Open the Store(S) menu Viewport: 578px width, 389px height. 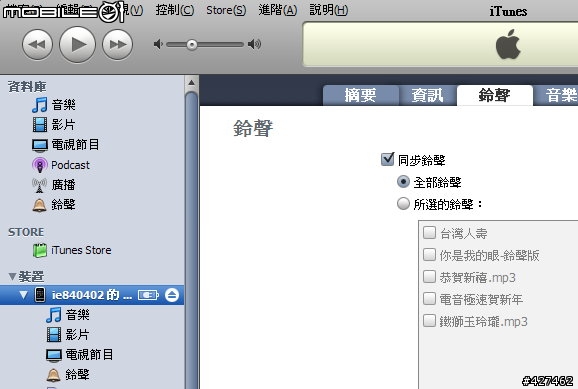[226, 10]
